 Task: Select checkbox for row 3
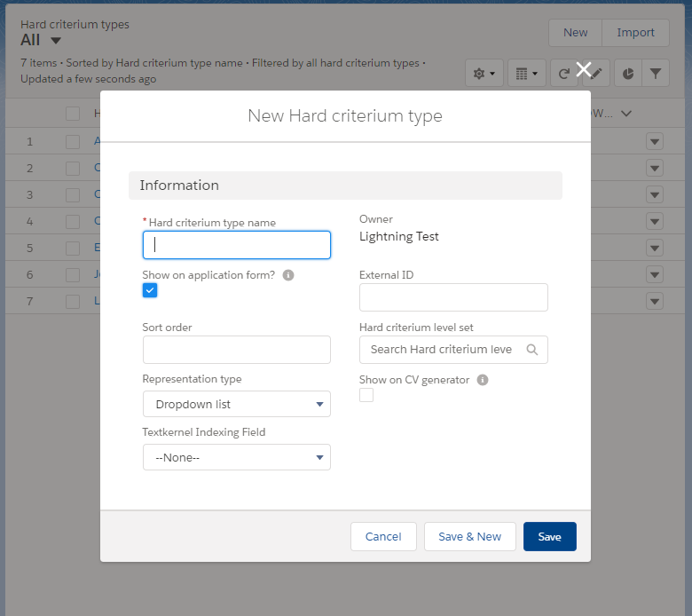pos(73,194)
